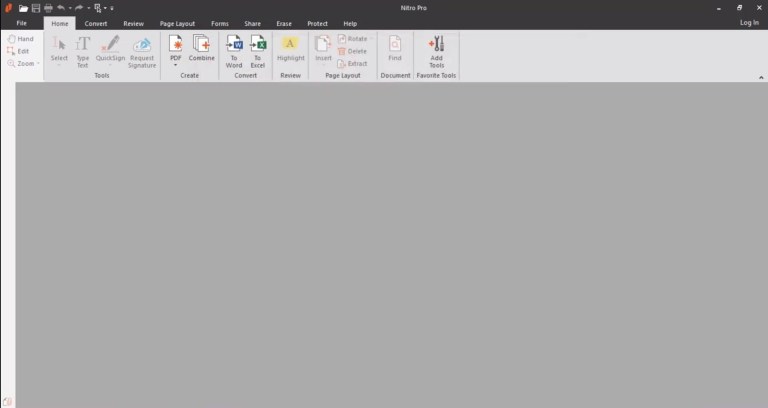The image size is (768, 408).
Task: Click Combine files button
Action: [x=201, y=48]
